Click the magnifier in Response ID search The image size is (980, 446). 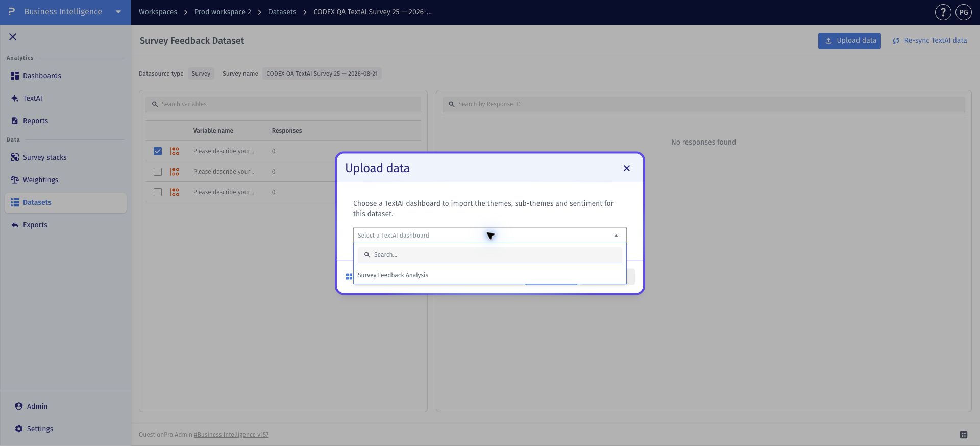[452, 104]
